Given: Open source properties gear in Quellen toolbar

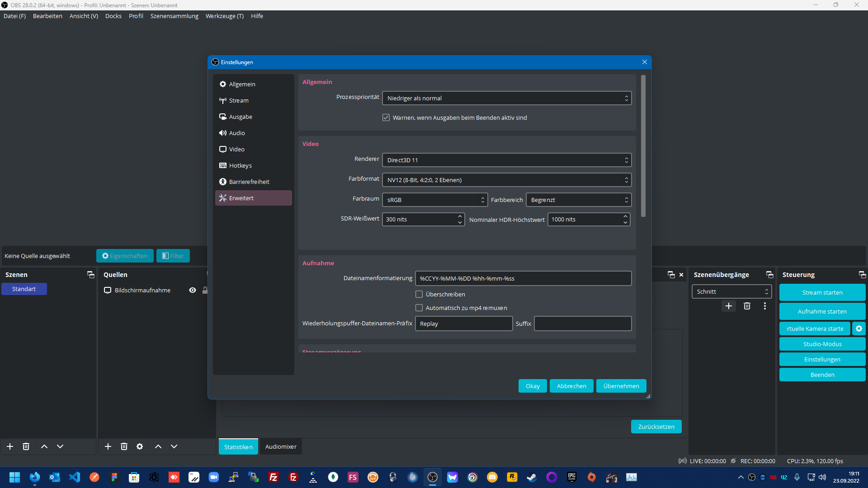Looking at the screenshot, I should click(140, 446).
